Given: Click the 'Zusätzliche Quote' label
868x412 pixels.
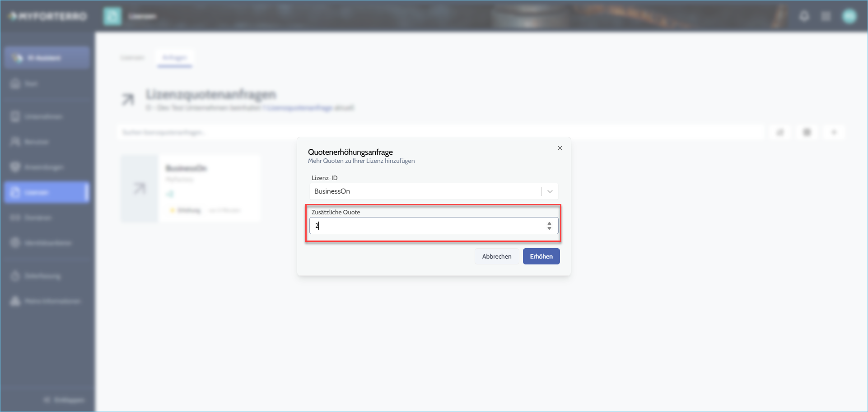Looking at the screenshot, I should coord(336,212).
